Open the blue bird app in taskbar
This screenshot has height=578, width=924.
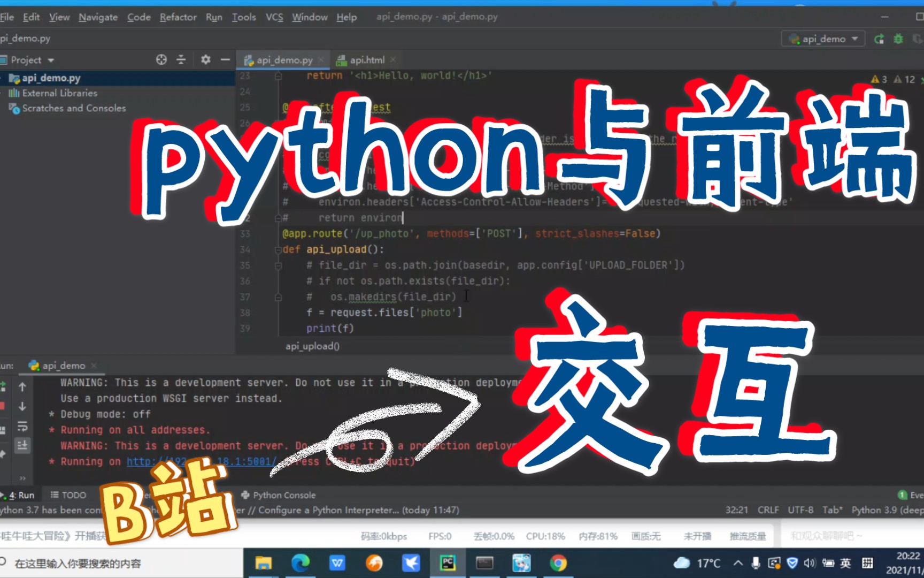click(x=411, y=563)
